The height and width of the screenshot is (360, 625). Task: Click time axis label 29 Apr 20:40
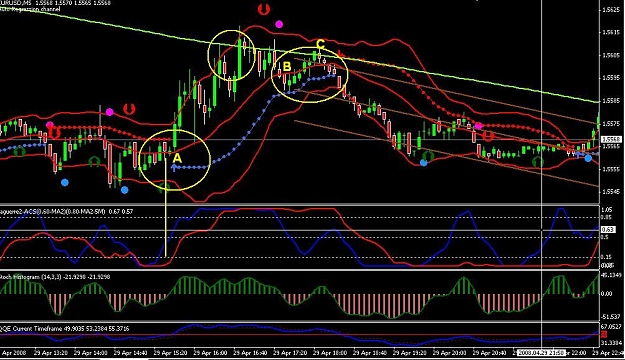pyautogui.click(x=489, y=353)
